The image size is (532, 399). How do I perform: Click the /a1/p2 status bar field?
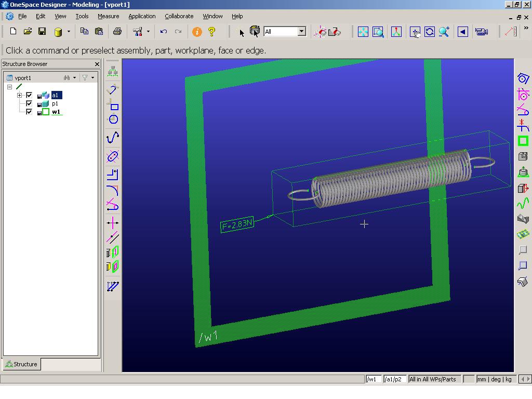click(x=395, y=379)
